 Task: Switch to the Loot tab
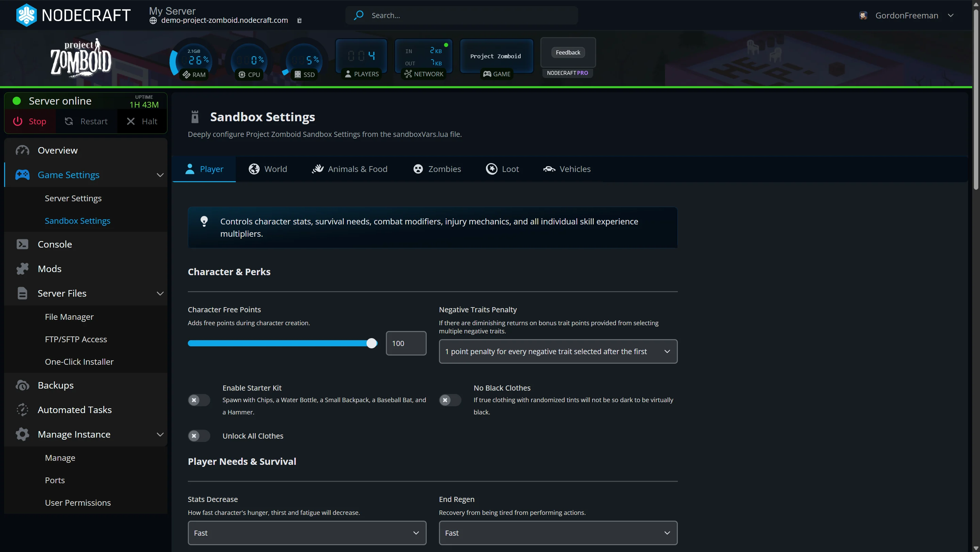pos(502,169)
